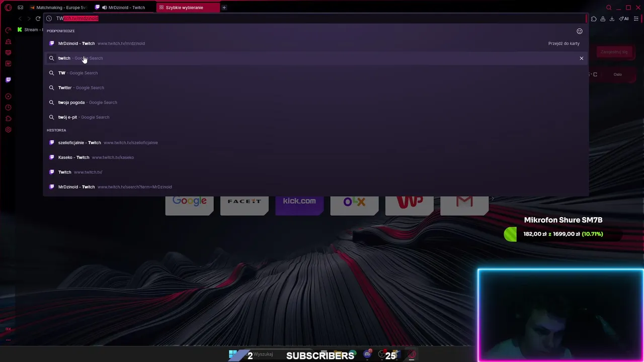Select the twitch Google Search suggestion
This screenshot has width=644, height=362.
click(x=315, y=58)
